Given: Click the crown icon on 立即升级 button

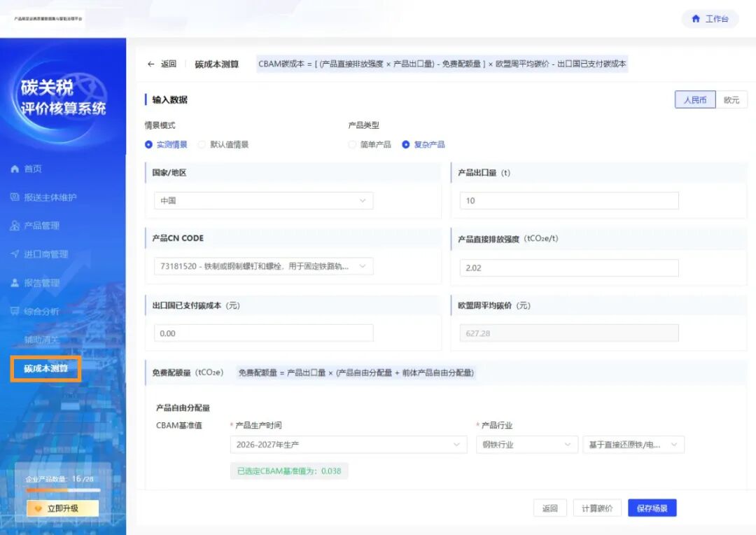Looking at the screenshot, I should [x=40, y=508].
